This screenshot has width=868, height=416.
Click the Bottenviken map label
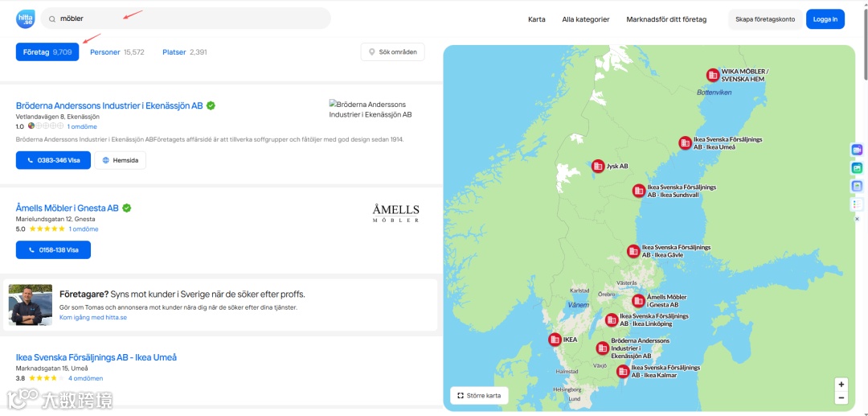(714, 93)
